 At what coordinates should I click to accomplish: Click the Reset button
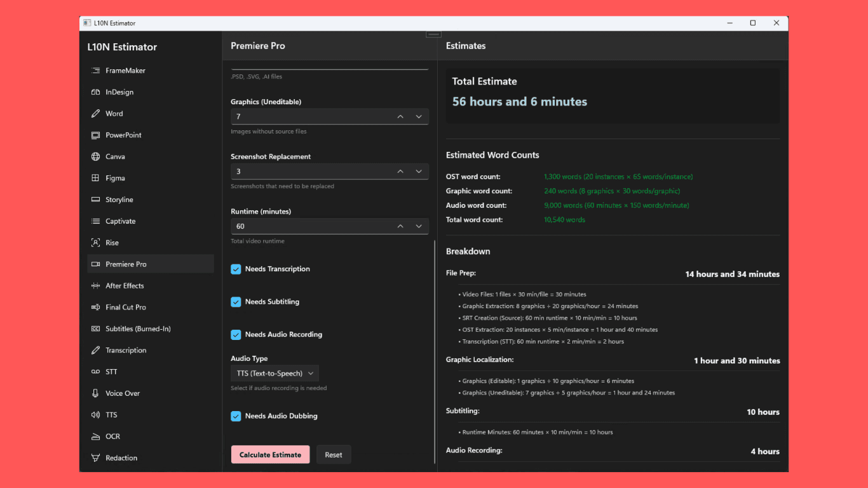point(334,454)
